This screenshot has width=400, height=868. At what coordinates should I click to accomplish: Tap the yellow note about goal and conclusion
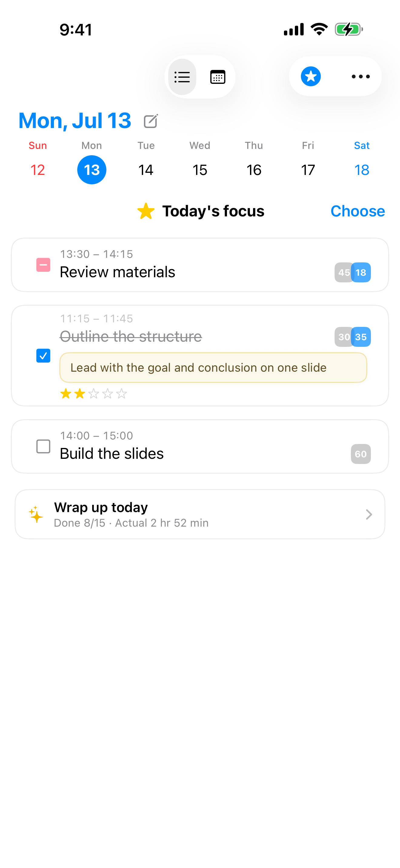(x=213, y=368)
